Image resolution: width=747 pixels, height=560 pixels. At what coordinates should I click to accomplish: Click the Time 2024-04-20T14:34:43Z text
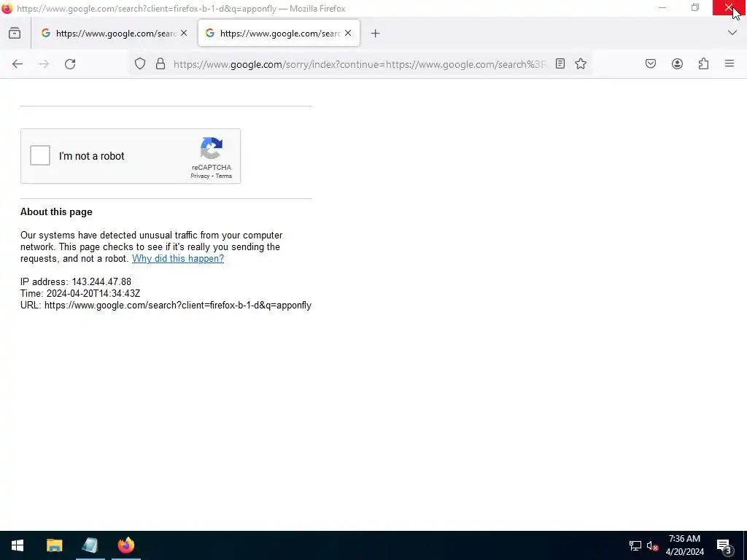click(80, 294)
